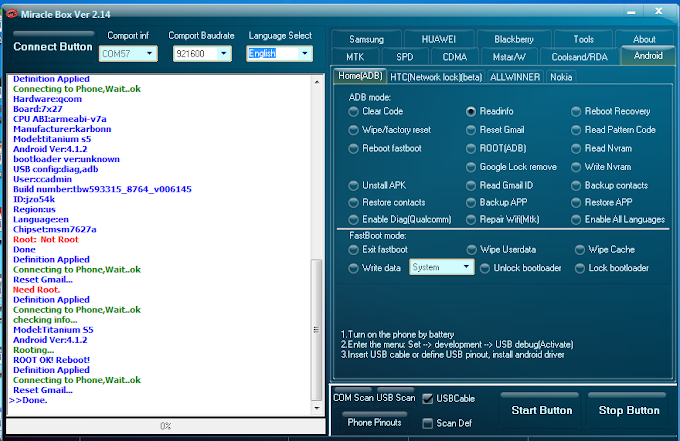
Task: Open the Mstar/W tab
Action: pyautogui.click(x=509, y=57)
